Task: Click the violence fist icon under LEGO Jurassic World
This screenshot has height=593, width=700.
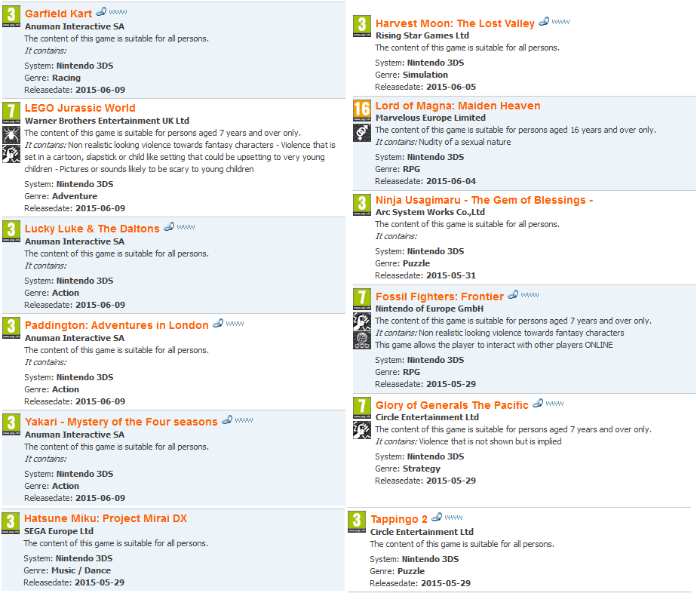Action: (x=11, y=154)
